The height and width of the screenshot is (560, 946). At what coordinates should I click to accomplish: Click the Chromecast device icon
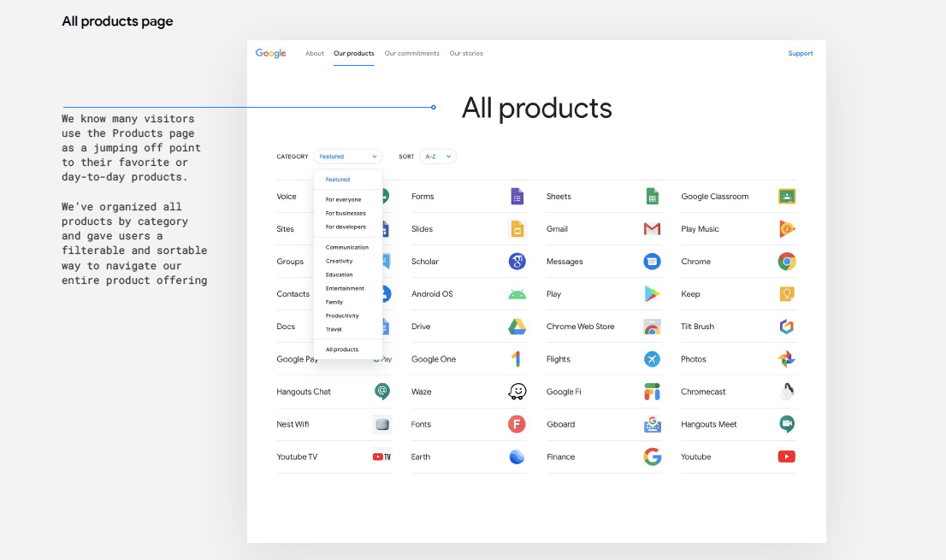pos(787,392)
